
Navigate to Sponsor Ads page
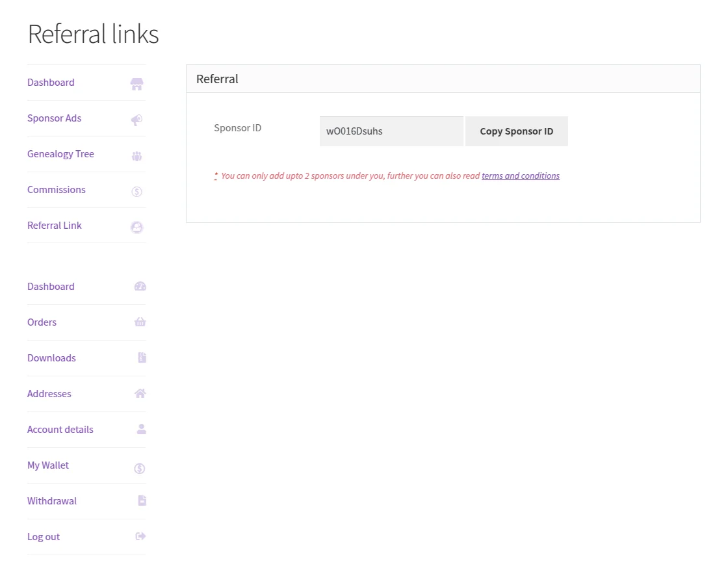click(x=54, y=118)
